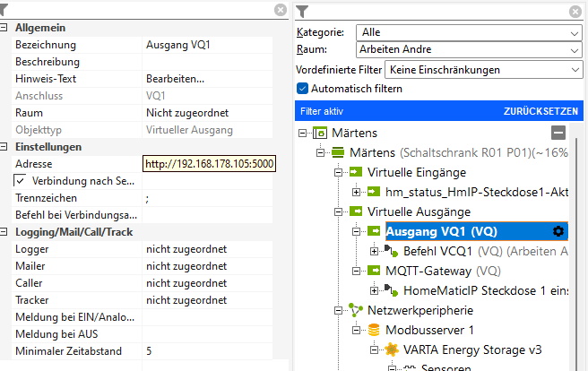This screenshot has height=371, width=588.
Task: Click the Märtens Schaltschrank miniserver icon
Action: tap(337, 152)
